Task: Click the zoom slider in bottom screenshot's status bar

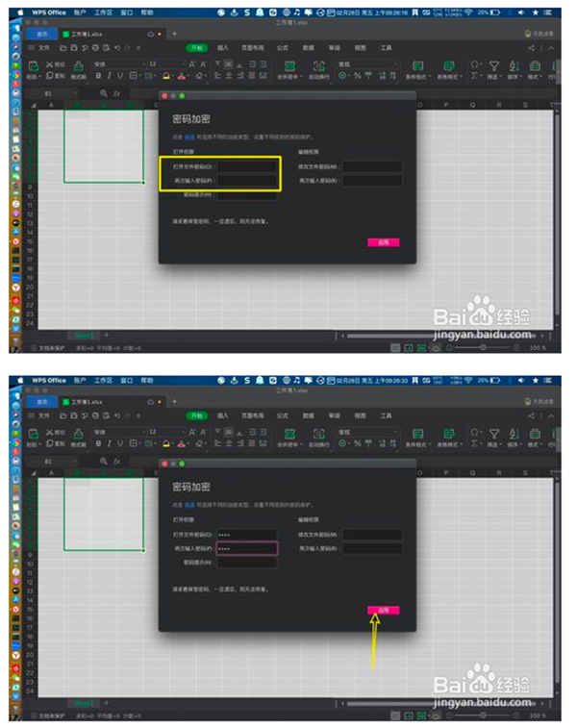Action: 482,714
